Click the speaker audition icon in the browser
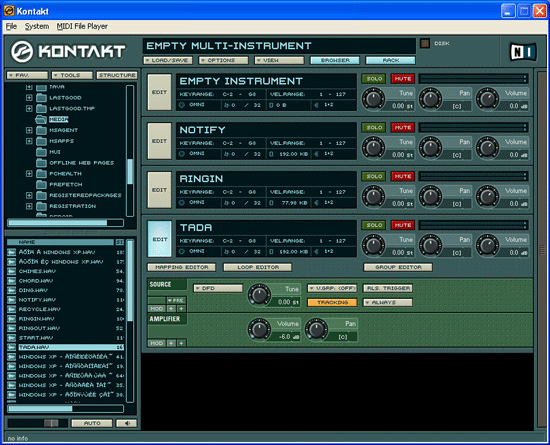This screenshot has height=445, width=550. click(x=127, y=423)
